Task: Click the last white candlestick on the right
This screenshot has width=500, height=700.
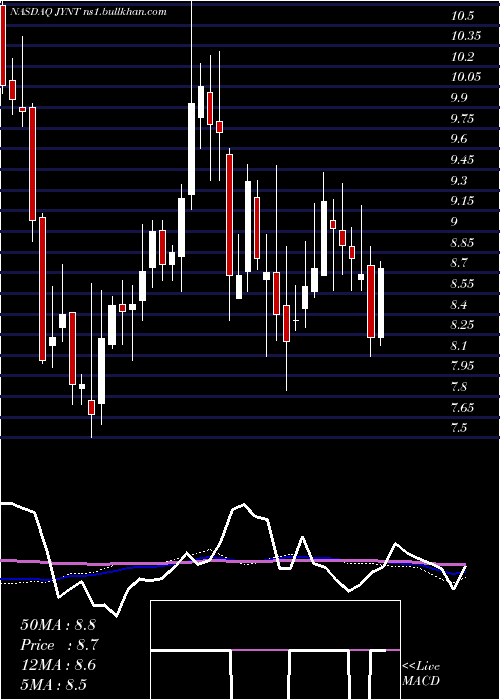Action: (381, 303)
